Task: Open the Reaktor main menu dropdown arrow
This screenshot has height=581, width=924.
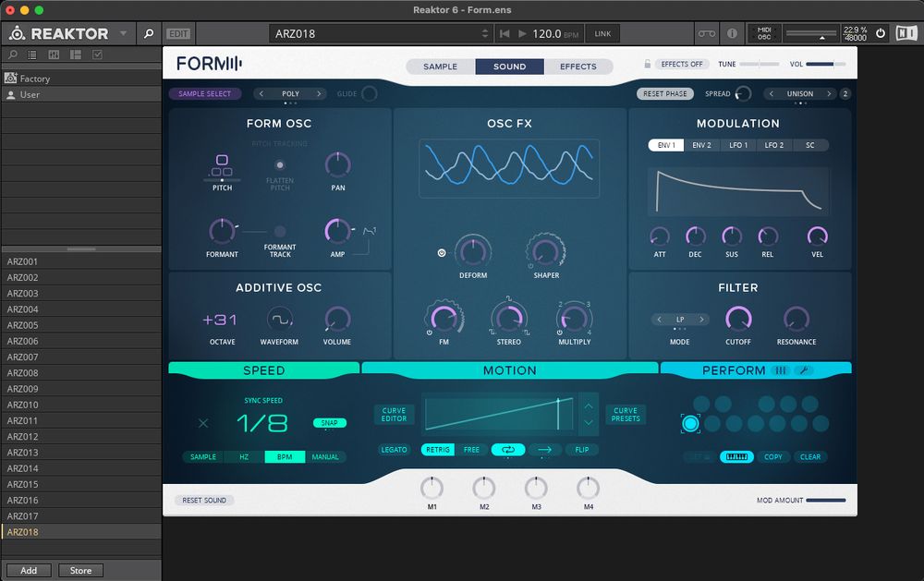Action: [123, 33]
